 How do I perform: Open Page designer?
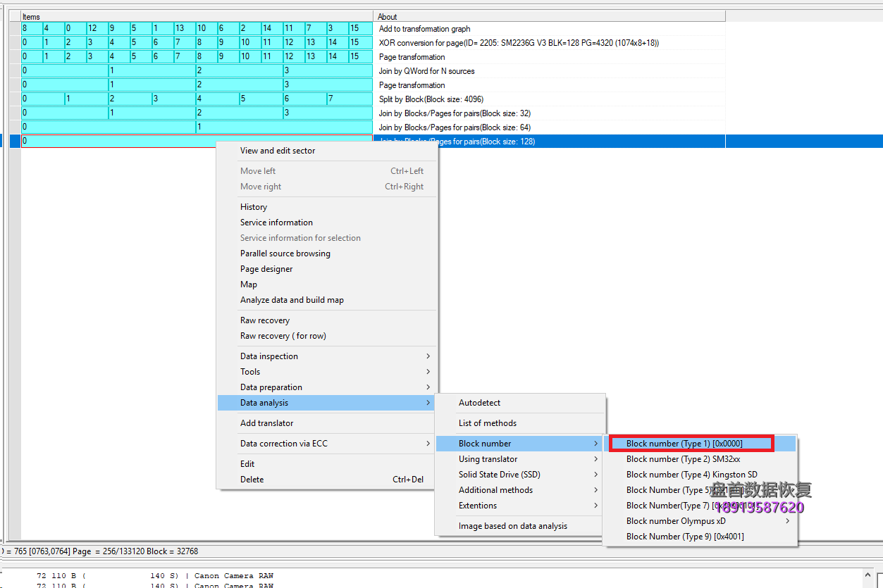(x=326, y=269)
